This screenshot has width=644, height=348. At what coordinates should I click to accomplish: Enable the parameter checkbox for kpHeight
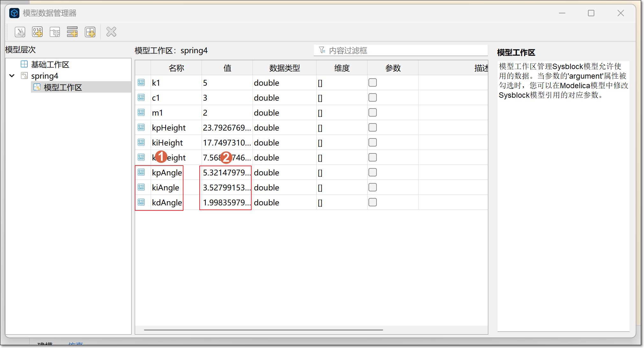pos(373,128)
